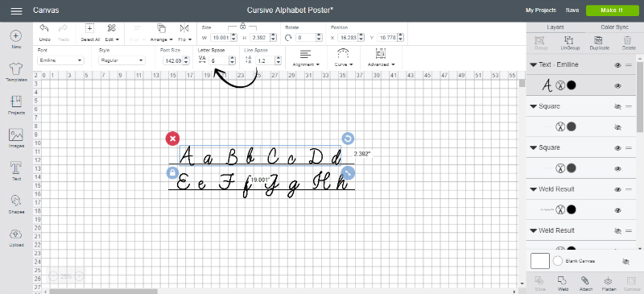Click the Attach tool
The height and width of the screenshot is (294, 644).
(x=585, y=284)
